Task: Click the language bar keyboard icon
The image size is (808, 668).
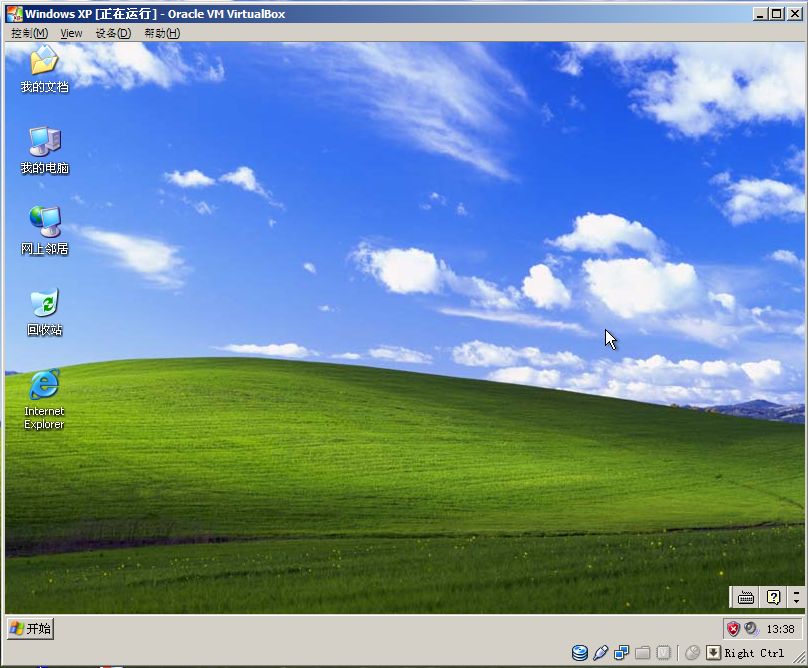Action: 746,598
